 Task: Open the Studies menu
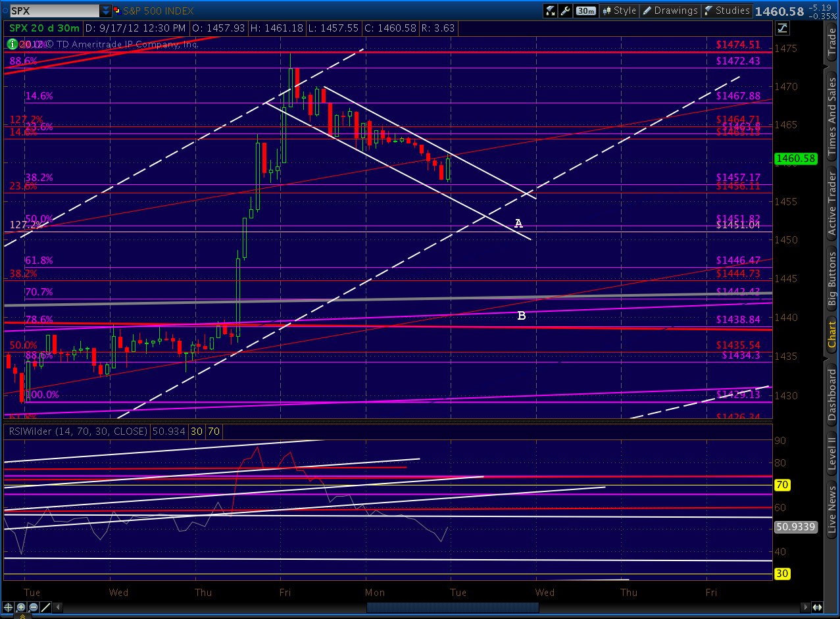[x=727, y=11]
